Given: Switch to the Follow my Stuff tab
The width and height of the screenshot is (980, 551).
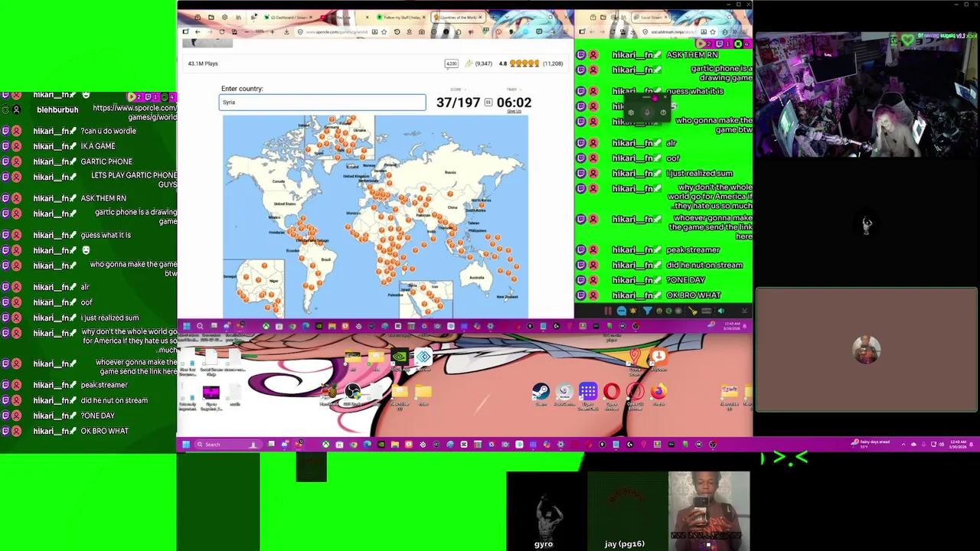Looking at the screenshot, I should coord(400,17).
